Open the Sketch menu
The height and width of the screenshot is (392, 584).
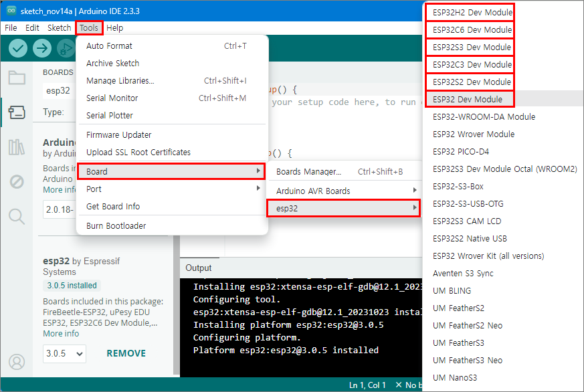point(60,28)
